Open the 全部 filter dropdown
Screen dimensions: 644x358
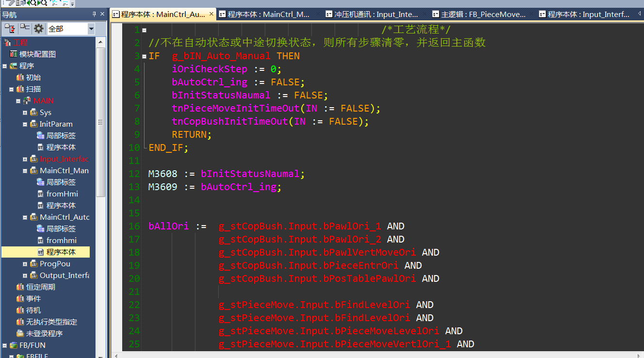[91, 29]
